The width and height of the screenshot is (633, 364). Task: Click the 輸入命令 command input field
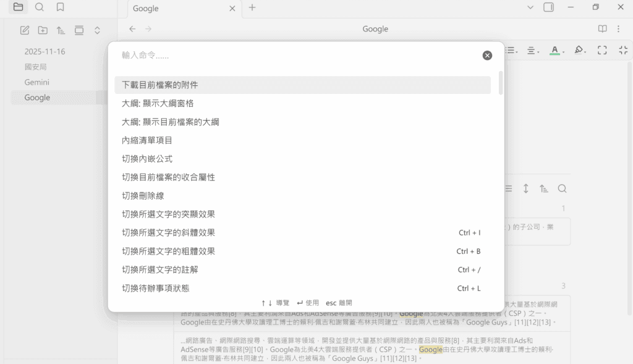coord(297,56)
